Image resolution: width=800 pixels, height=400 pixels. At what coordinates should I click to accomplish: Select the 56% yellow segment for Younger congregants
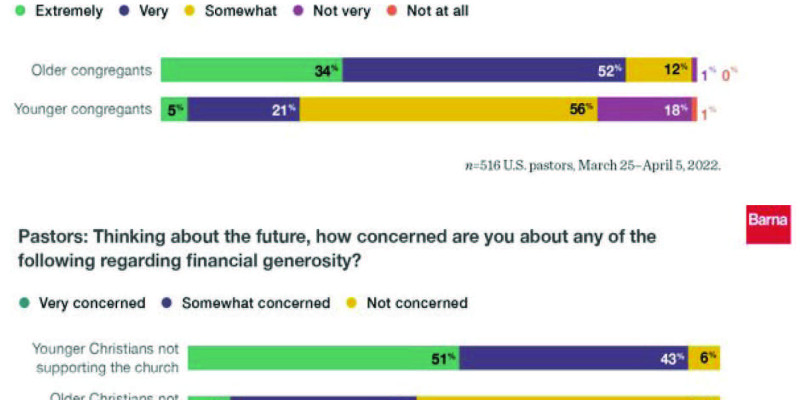(x=447, y=110)
